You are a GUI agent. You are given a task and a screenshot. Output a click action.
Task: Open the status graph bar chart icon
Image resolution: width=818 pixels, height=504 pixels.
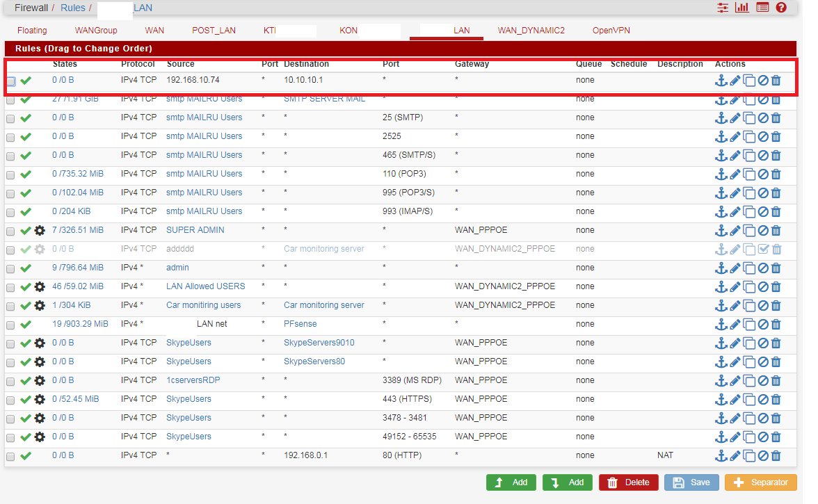742,8
